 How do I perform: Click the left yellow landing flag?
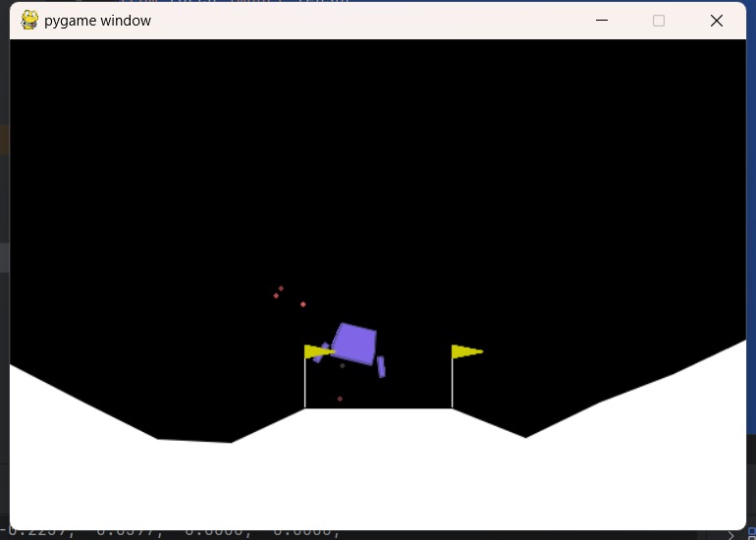point(320,351)
